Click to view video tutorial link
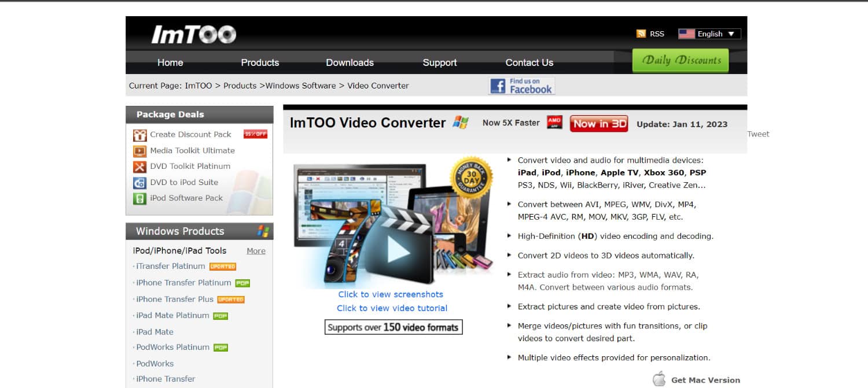This screenshot has height=388, width=868. pos(392,308)
